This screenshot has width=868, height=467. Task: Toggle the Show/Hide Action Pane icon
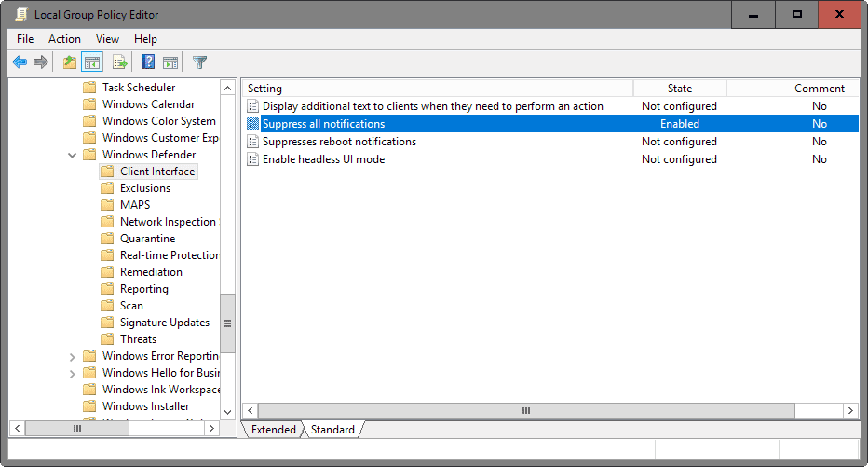170,62
